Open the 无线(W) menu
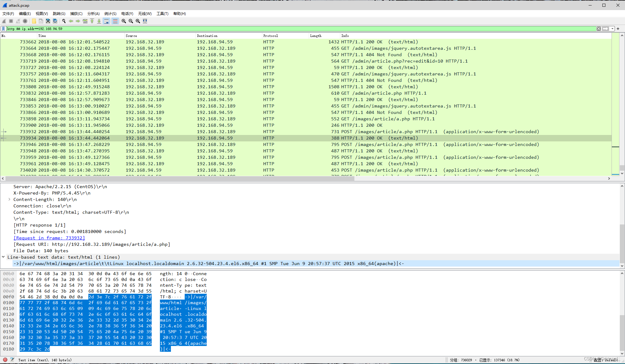 145,14
